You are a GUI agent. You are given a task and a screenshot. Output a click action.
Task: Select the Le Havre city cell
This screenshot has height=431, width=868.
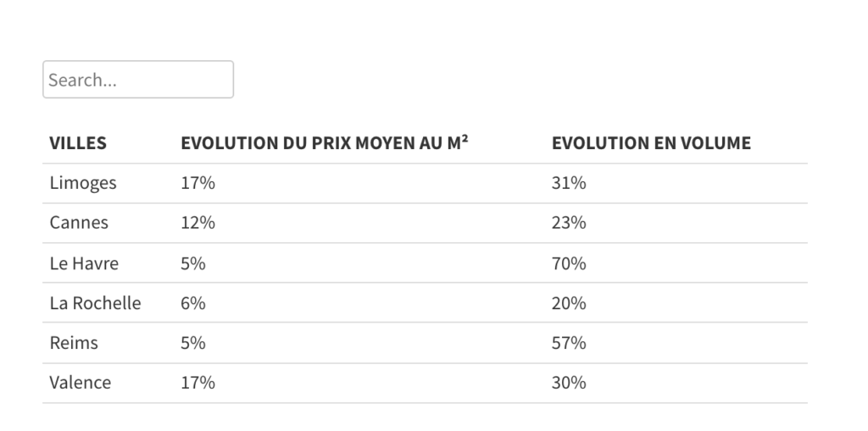click(84, 263)
